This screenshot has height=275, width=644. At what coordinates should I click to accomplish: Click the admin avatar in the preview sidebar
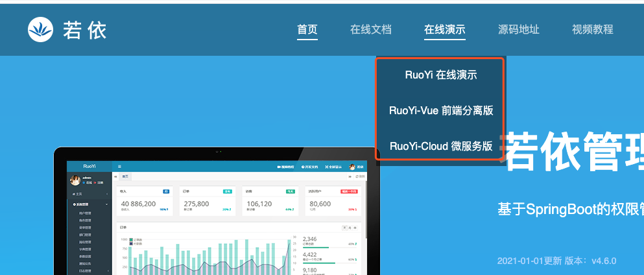coord(75,180)
